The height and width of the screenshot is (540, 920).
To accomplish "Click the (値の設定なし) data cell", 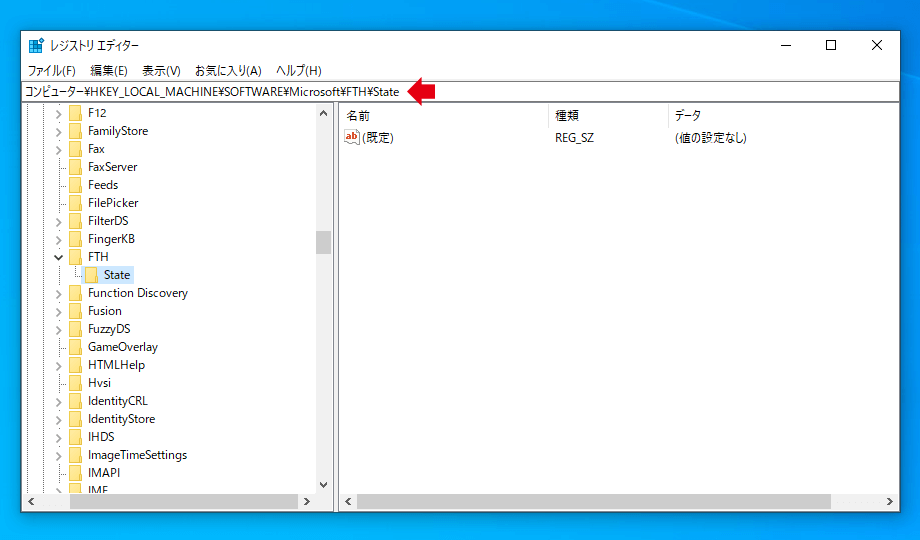I will pos(711,137).
